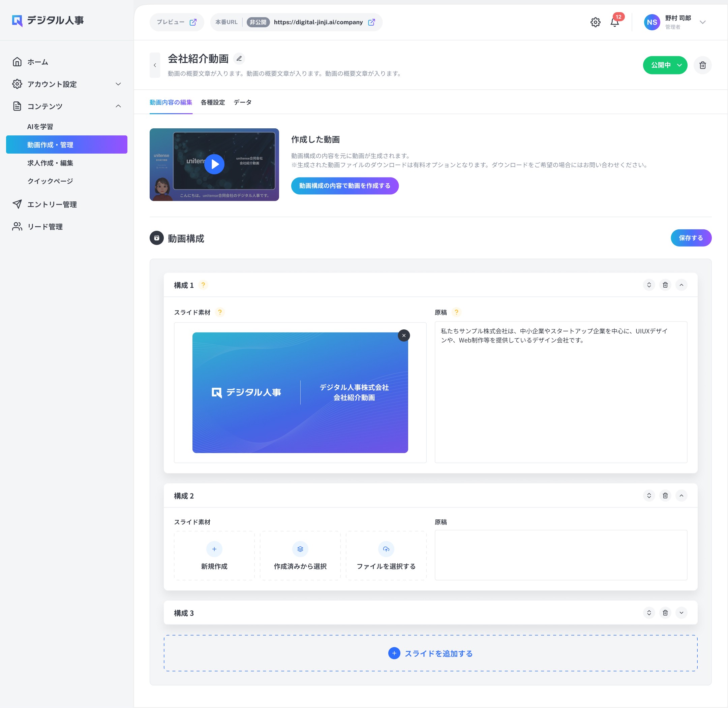Delete the video using top trash icon
This screenshot has height=708, width=728.
[x=702, y=65]
